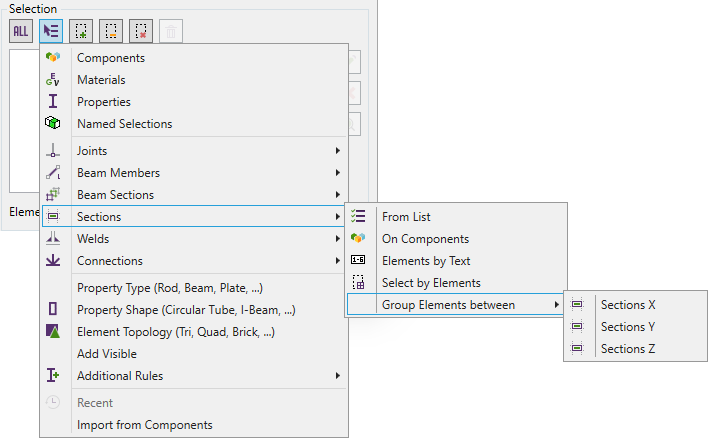
Task: Open the Beam Members submenu
Action: click(118, 173)
